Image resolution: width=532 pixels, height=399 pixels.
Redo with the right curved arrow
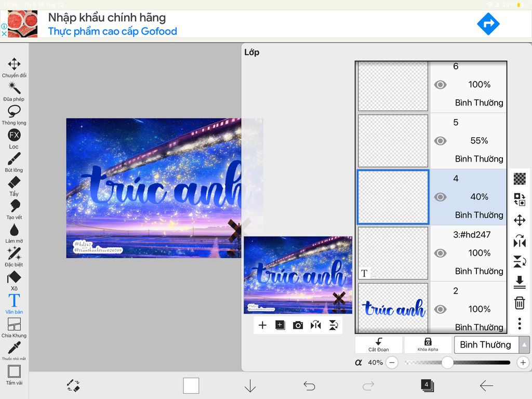(368, 386)
